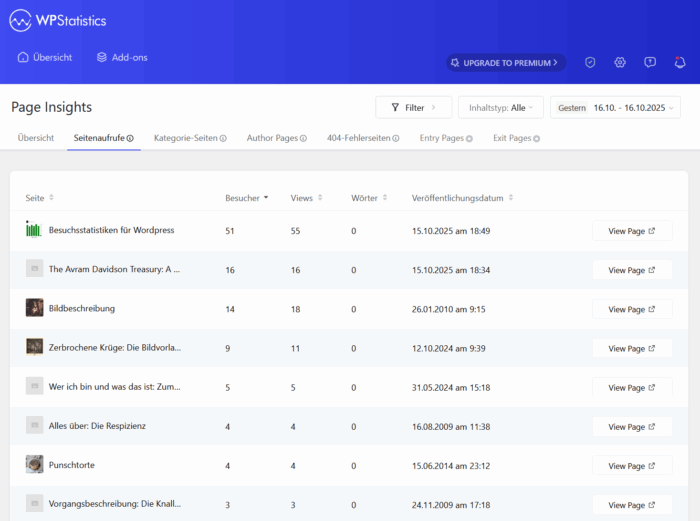Open the Gestern date range picker
The height and width of the screenshot is (521, 700).
[614, 107]
